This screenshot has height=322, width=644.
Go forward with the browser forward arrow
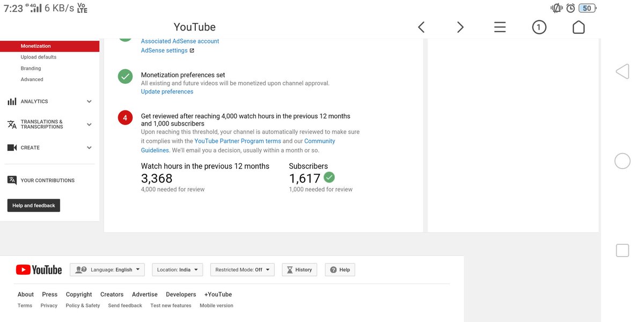point(460,27)
